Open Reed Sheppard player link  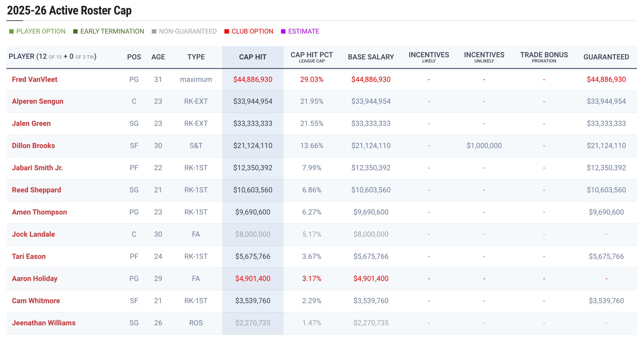tap(36, 190)
